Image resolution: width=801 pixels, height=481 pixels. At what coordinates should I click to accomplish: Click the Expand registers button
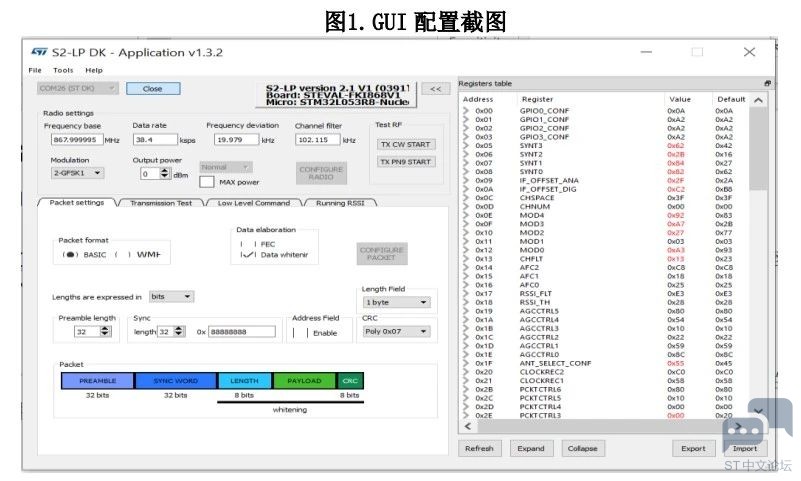531,448
